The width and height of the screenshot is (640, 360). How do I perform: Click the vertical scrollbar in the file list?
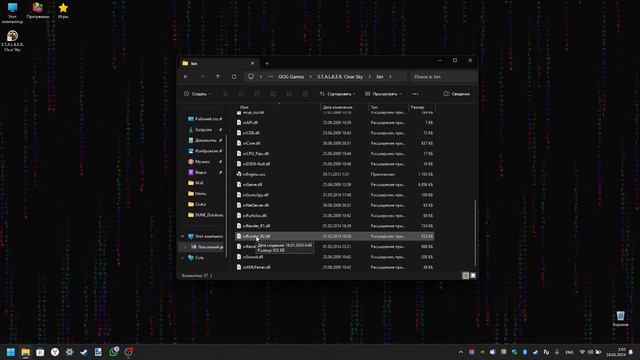click(476, 233)
